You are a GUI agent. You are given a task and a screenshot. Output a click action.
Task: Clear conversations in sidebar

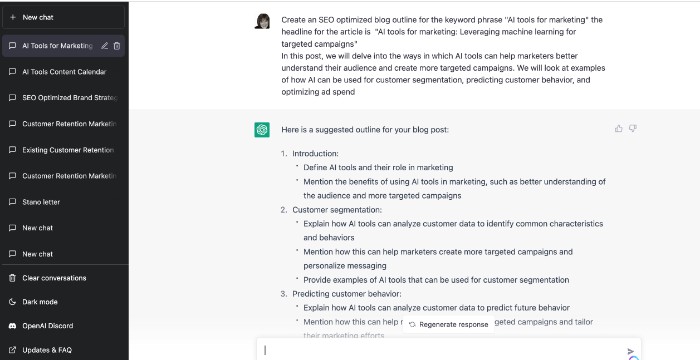[x=64, y=278]
